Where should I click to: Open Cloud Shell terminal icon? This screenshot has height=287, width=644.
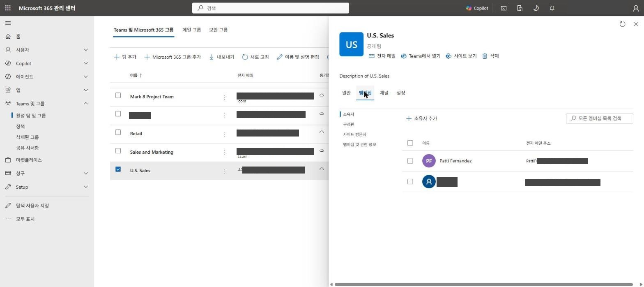504,8
